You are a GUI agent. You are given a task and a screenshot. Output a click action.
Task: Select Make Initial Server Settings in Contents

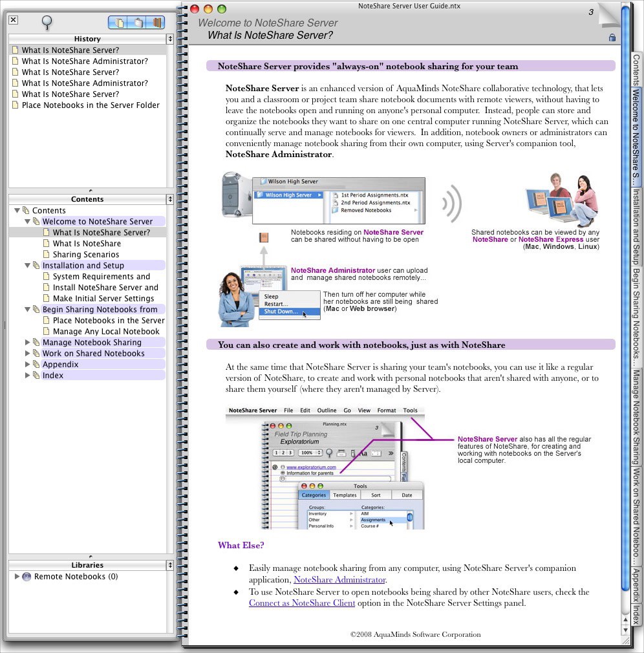(103, 298)
